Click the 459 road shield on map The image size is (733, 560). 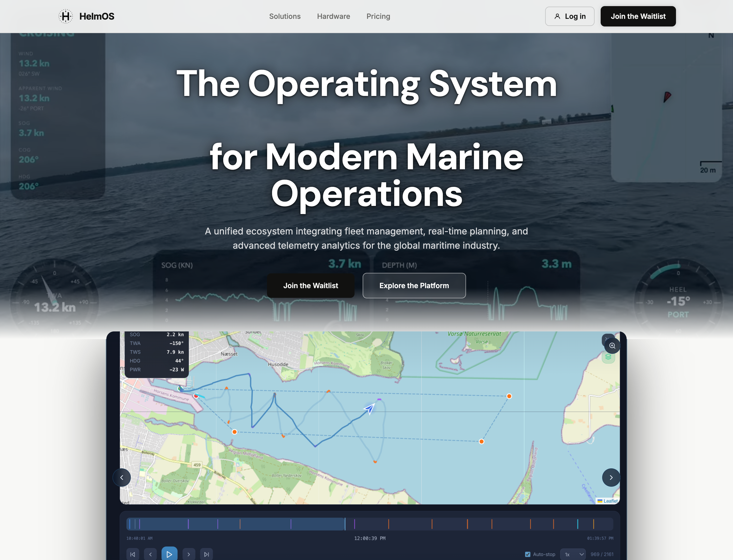pos(197,465)
